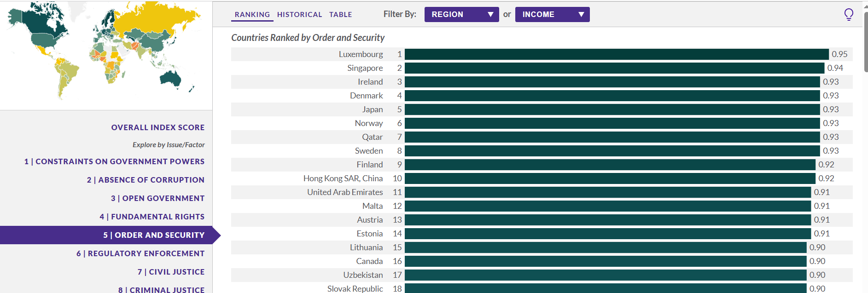Viewport: 868px width, 293px height.
Task: Select Constraints on Government Powers factor
Action: click(x=114, y=161)
